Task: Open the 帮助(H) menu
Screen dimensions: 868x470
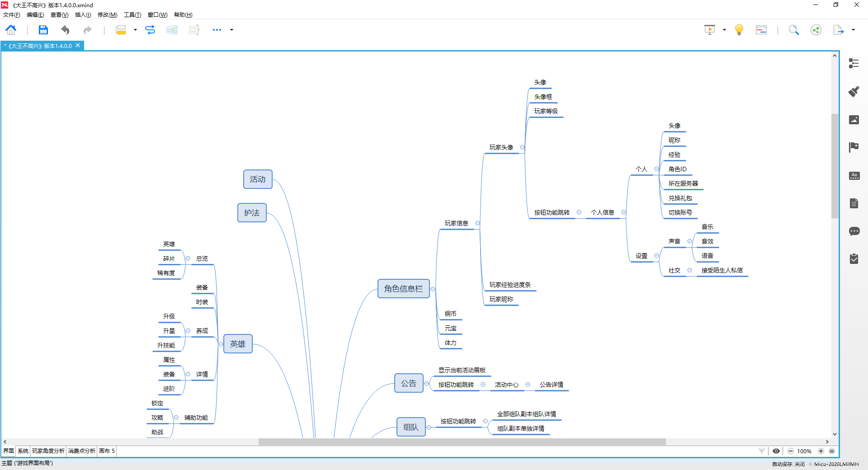Action: (x=183, y=15)
